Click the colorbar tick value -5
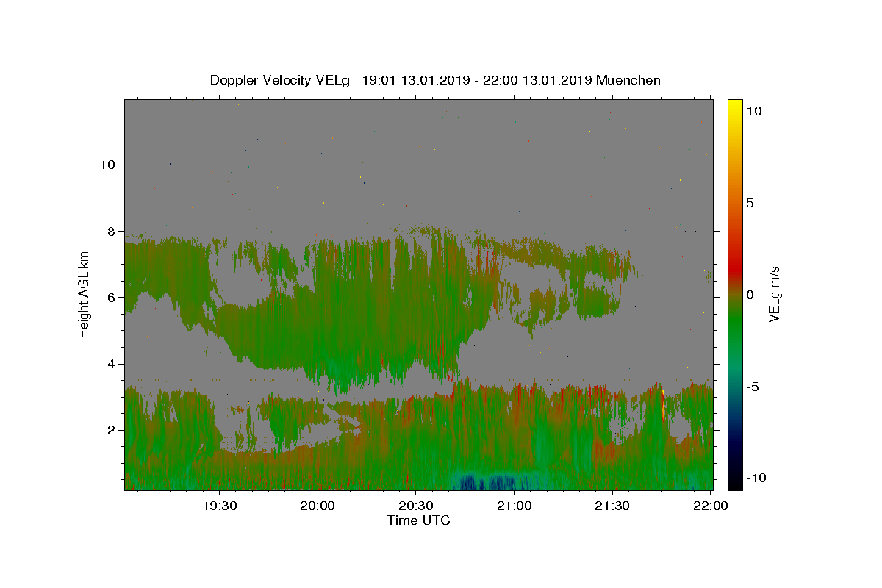Screen dimensions: 882x588 (753, 387)
